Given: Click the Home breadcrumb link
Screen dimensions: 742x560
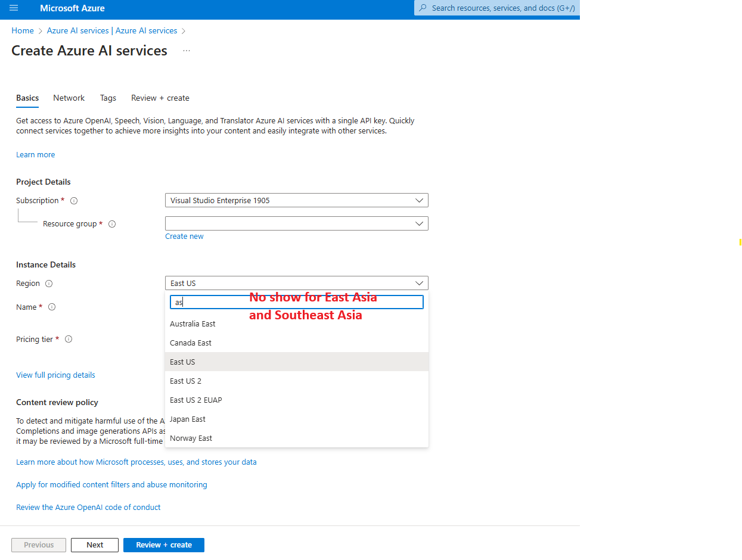Looking at the screenshot, I should 23,30.
